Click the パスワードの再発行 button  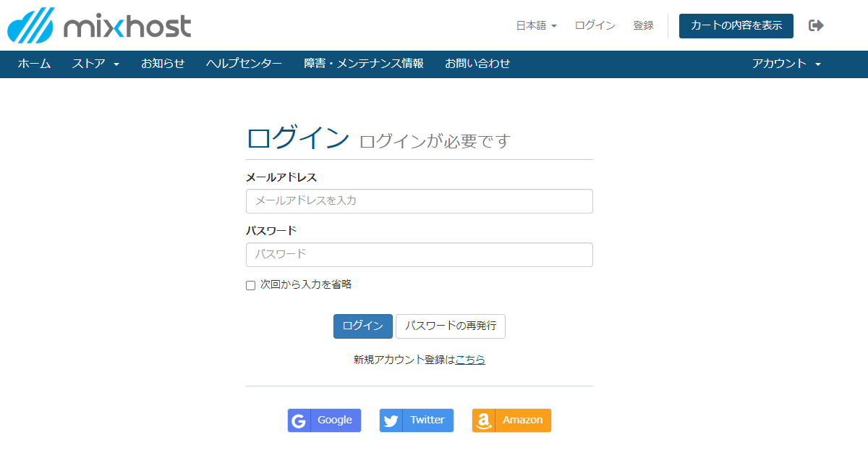[x=450, y=326]
